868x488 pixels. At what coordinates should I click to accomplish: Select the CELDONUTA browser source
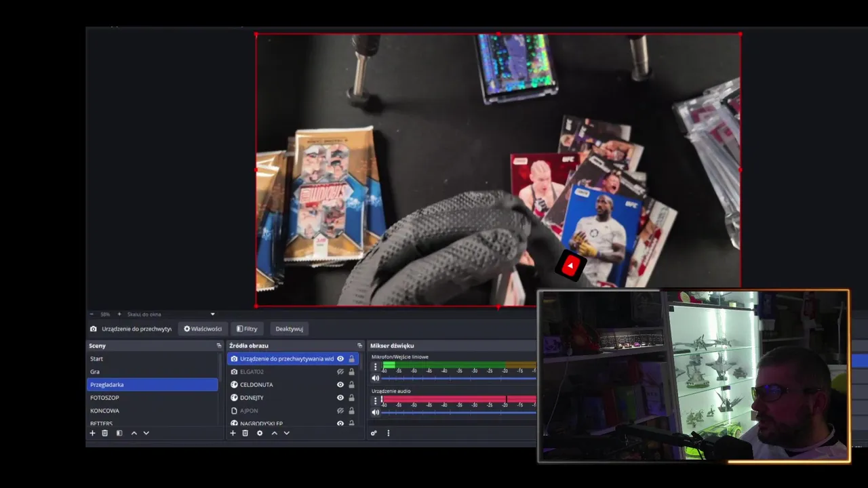tap(293, 384)
